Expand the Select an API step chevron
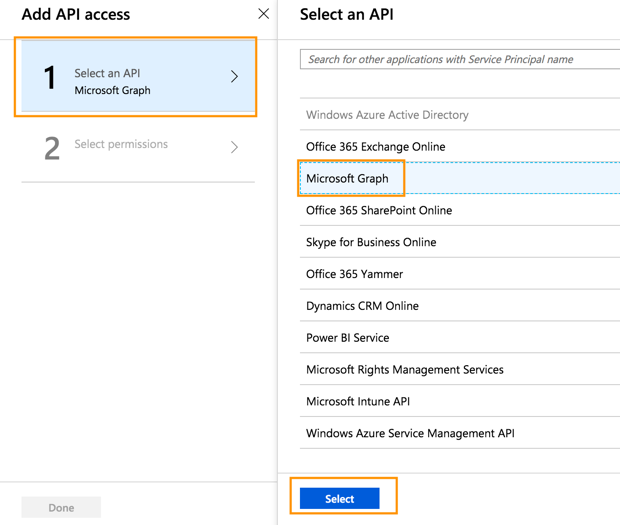The height and width of the screenshot is (525, 620). click(234, 77)
